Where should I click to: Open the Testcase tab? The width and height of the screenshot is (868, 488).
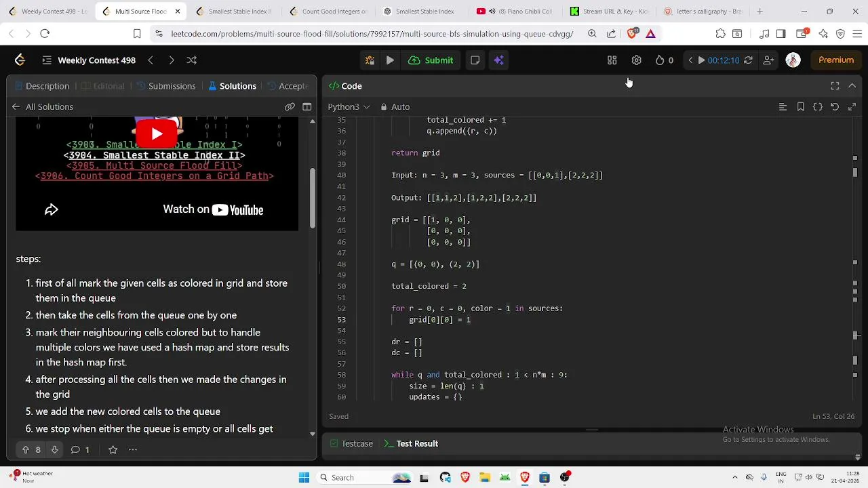pos(351,443)
